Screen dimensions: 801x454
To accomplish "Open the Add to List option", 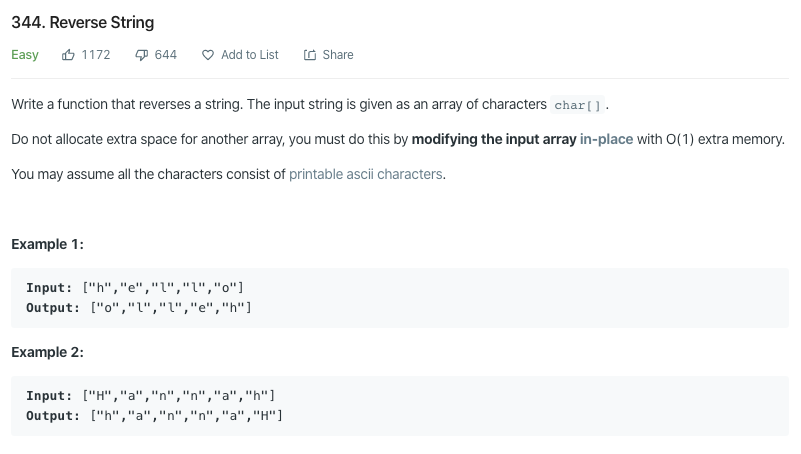I will [x=249, y=55].
